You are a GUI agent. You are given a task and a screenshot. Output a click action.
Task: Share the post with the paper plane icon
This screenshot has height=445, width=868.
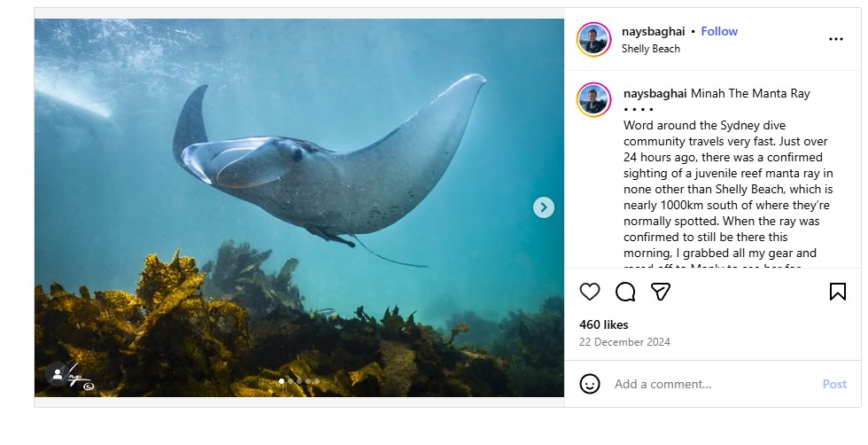[x=660, y=292]
